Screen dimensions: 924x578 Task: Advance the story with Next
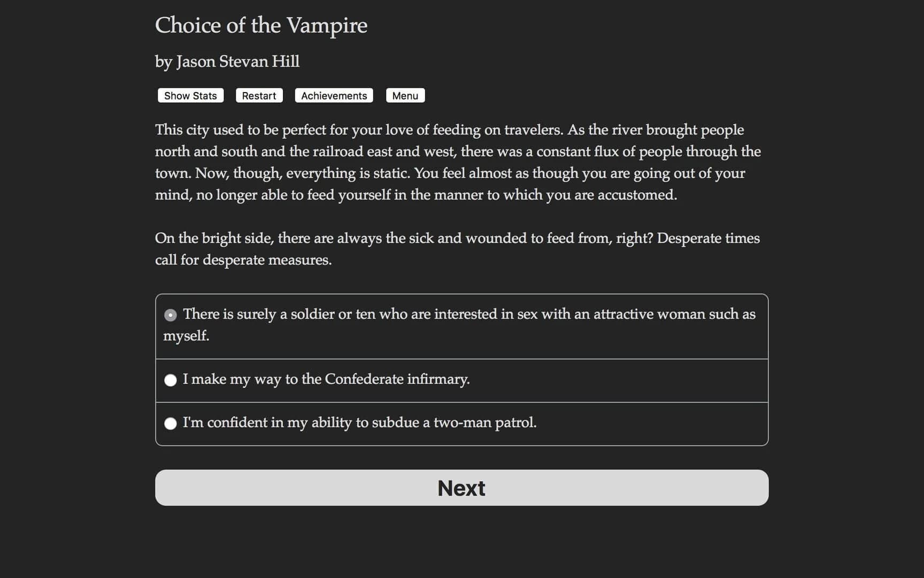pos(461,488)
